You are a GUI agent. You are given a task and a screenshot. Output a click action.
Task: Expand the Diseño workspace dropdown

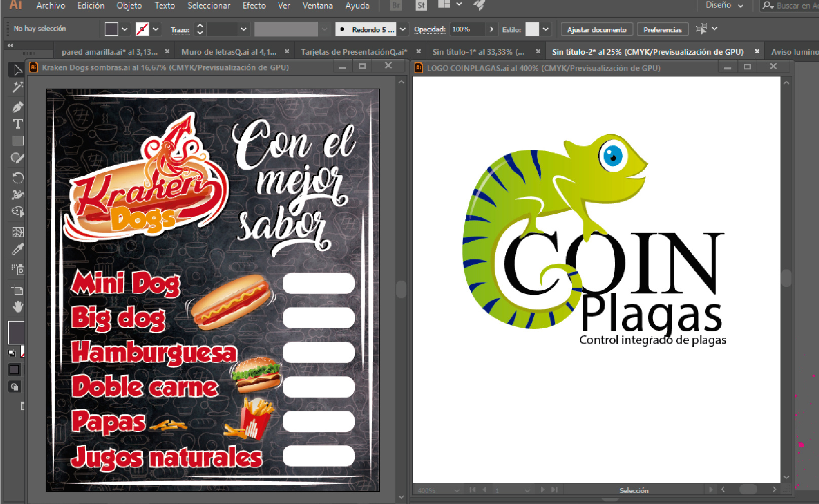click(x=725, y=6)
